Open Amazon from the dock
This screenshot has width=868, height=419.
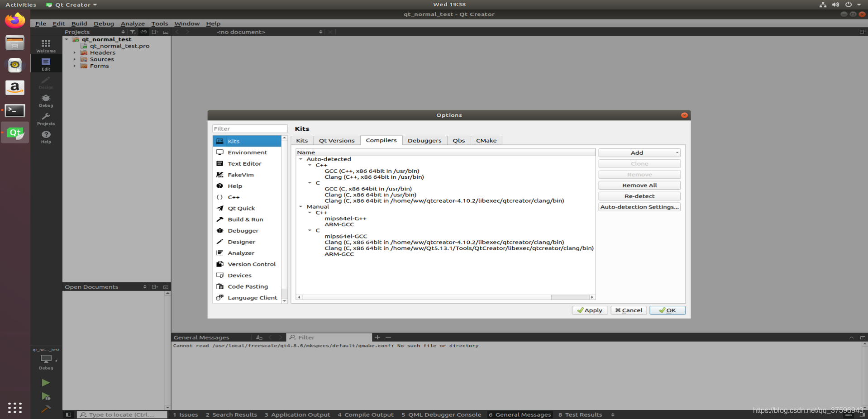pyautogui.click(x=15, y=88)
